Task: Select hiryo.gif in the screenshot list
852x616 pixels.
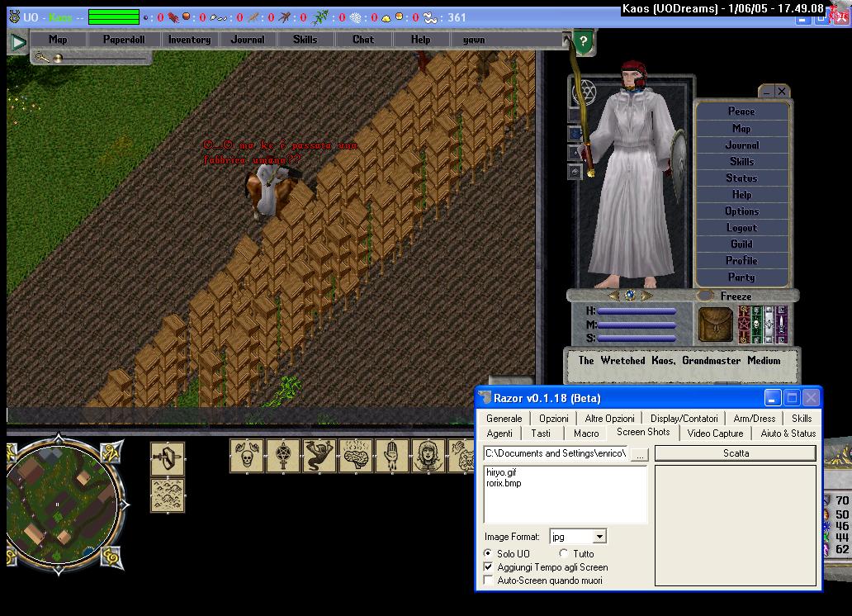Action: tap(501, 472)
